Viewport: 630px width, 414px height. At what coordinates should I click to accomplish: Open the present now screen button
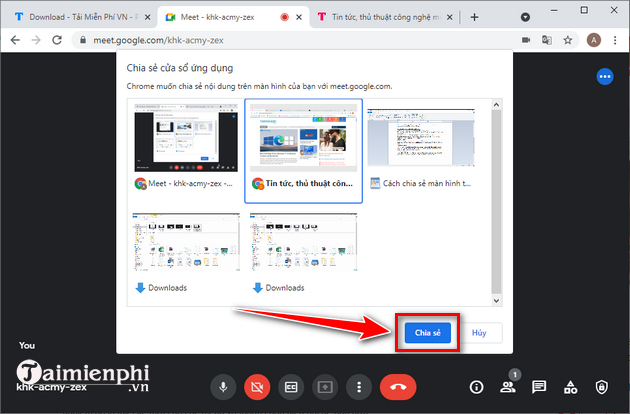325,387
